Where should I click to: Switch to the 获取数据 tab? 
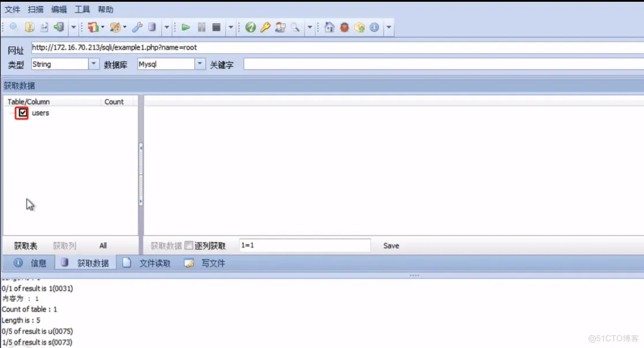point(85,263)
